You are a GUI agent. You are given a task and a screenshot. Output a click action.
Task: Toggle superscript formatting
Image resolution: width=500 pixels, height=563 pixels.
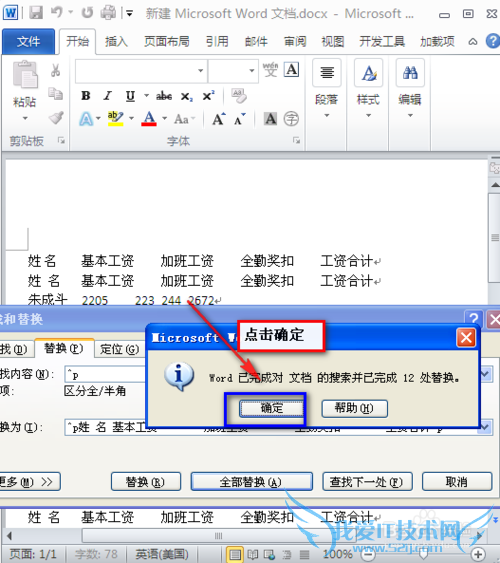tap(208, 96)
